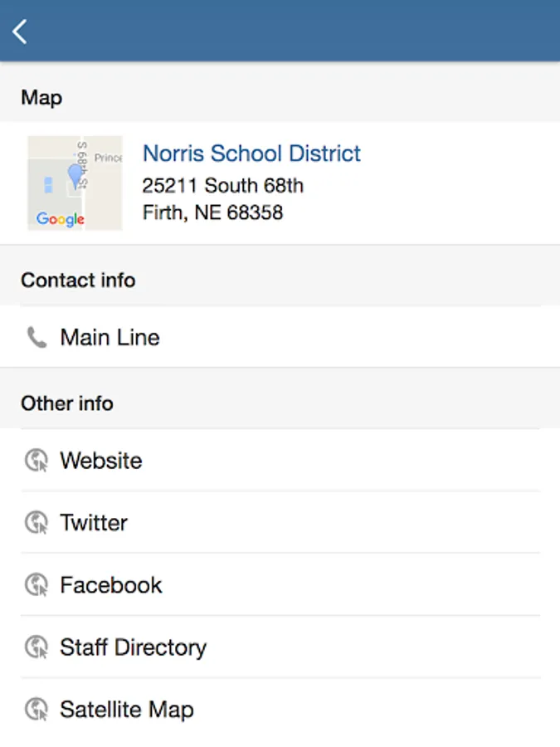Tap the Firth, NE 68358 address line
Image resolution: width=560 pixels, height=747 pixels.
click(x=213, y=212)
